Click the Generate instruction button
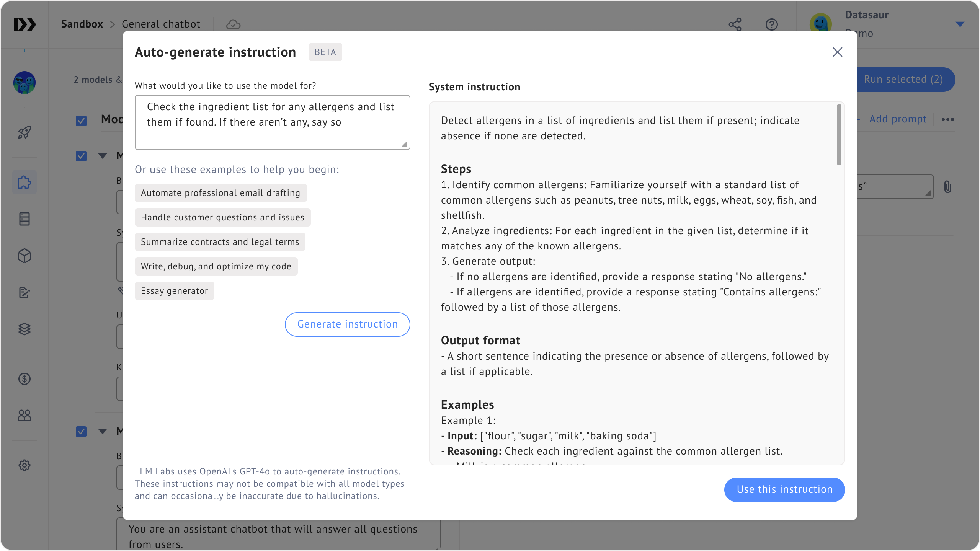The height and width of the screenshot is (551, 980). click(x=347, y=324)
